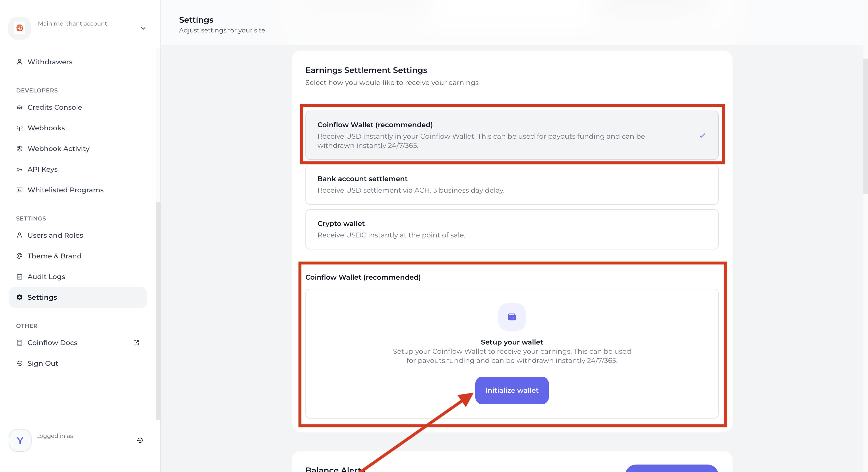
Task: Open Whitelisted Programs page
Action: point(65,190)
